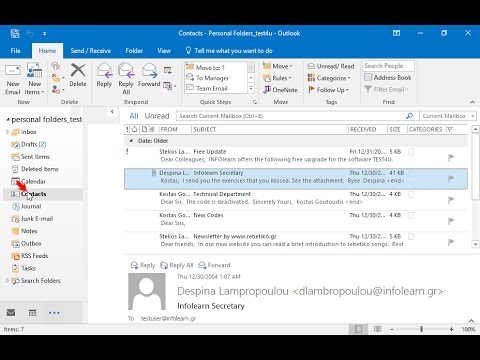Click the To Manager quick step
Image resolution: width=480 pixels, height=360 pixels.
[216, 78]
